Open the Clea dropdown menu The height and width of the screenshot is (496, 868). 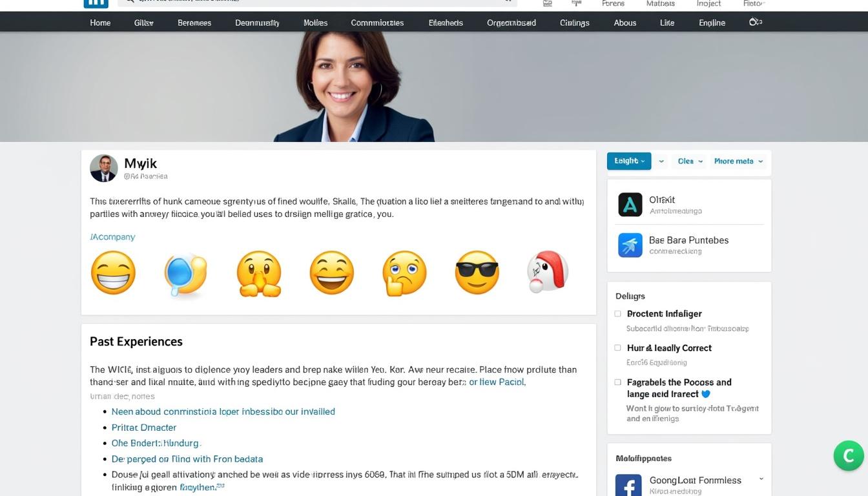(689, 161)
